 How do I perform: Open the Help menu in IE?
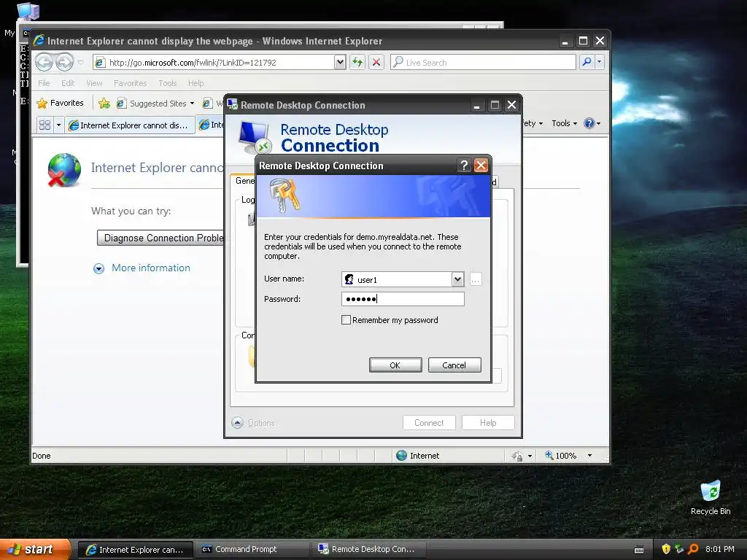point(196,83)
